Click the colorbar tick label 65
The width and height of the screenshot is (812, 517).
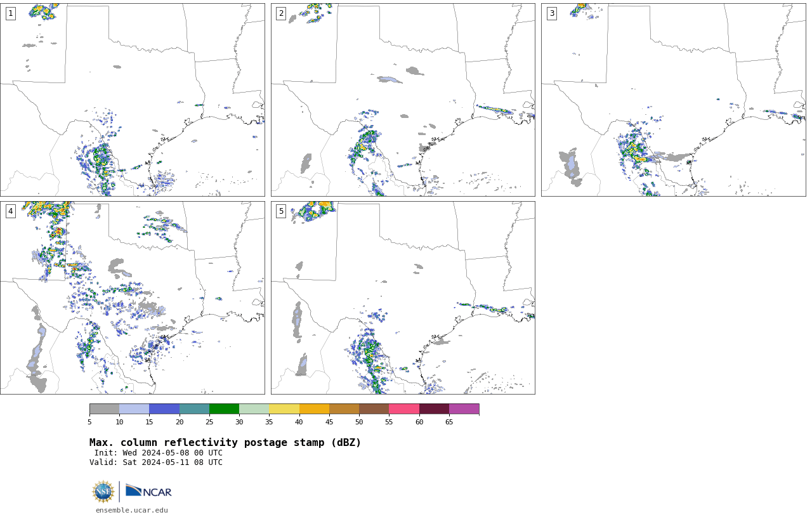[x=449, y=422]
